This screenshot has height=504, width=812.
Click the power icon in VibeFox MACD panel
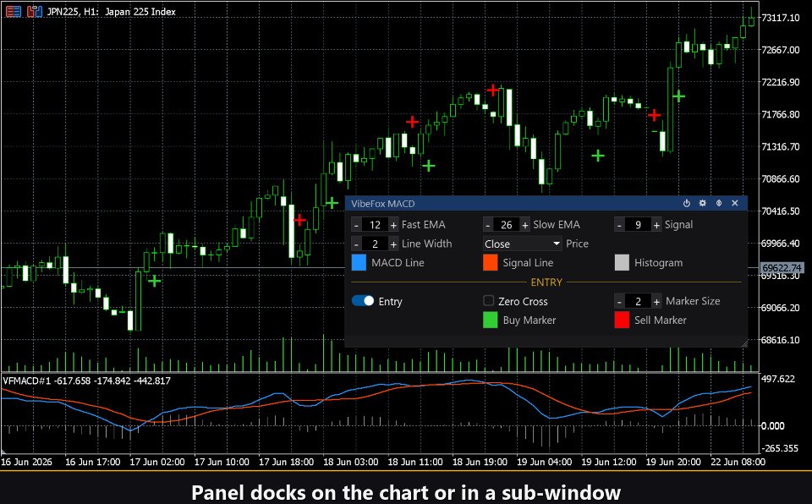[x=686, y=203]
